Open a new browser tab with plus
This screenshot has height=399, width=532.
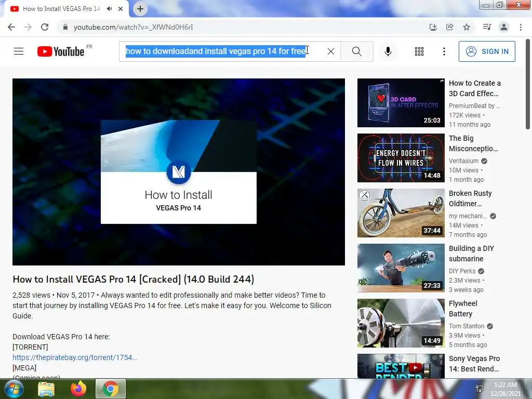tap(140, 9)
